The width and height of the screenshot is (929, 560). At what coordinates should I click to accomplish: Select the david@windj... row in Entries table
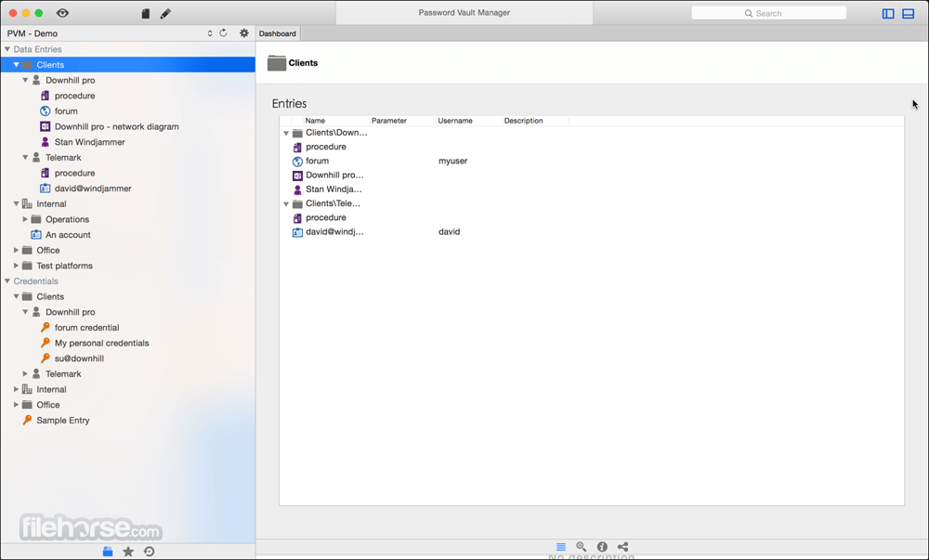pyautogui.click(x=592, y=231)
